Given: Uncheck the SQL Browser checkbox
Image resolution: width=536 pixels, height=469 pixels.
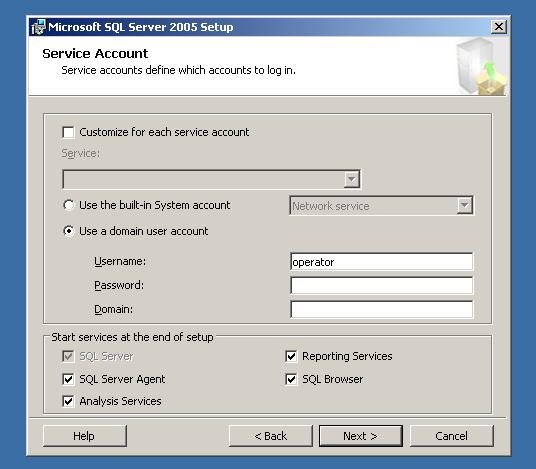Looking at the screenshot, I should (291, 379).
